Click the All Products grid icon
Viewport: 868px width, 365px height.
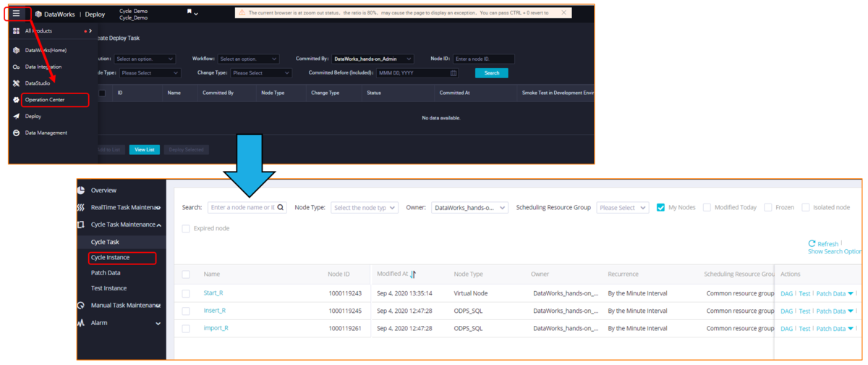16,31
